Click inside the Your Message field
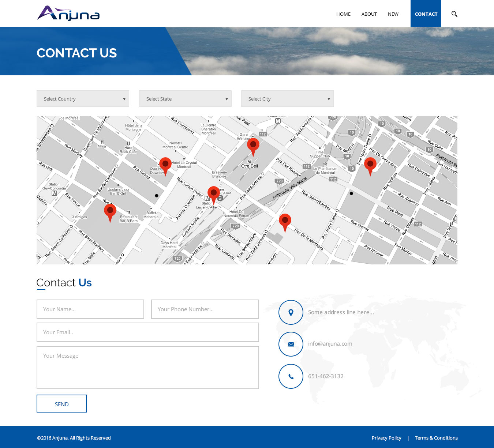 [147, 368]
